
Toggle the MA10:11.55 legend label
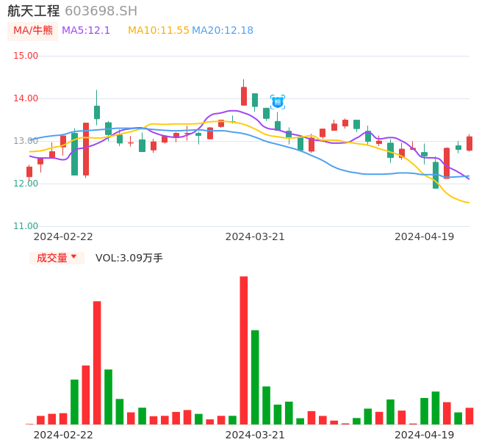click(x=158, y=31)
